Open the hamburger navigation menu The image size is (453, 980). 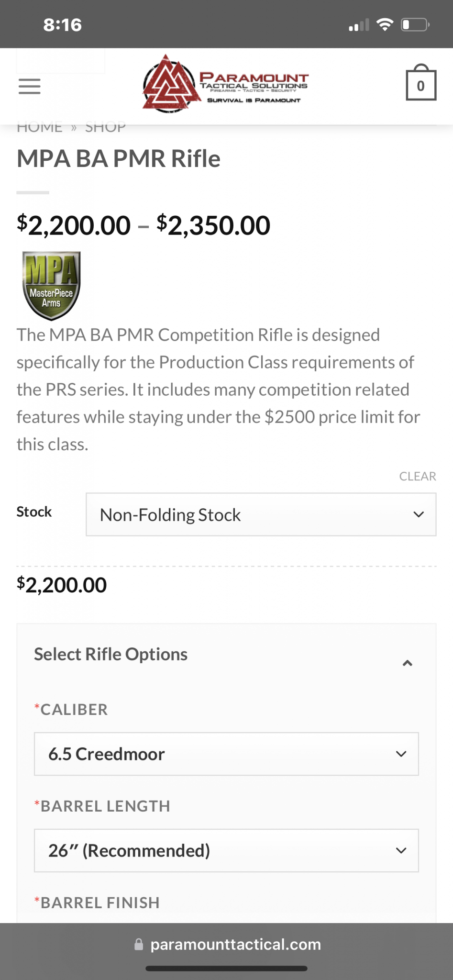[29, 87]
